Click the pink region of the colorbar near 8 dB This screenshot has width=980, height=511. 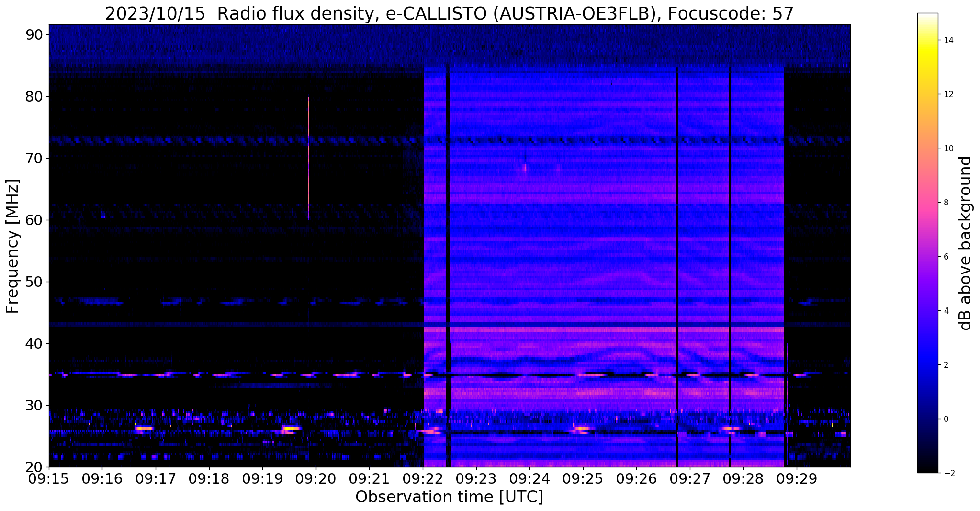pyautogui.click(x=927, y=203)
